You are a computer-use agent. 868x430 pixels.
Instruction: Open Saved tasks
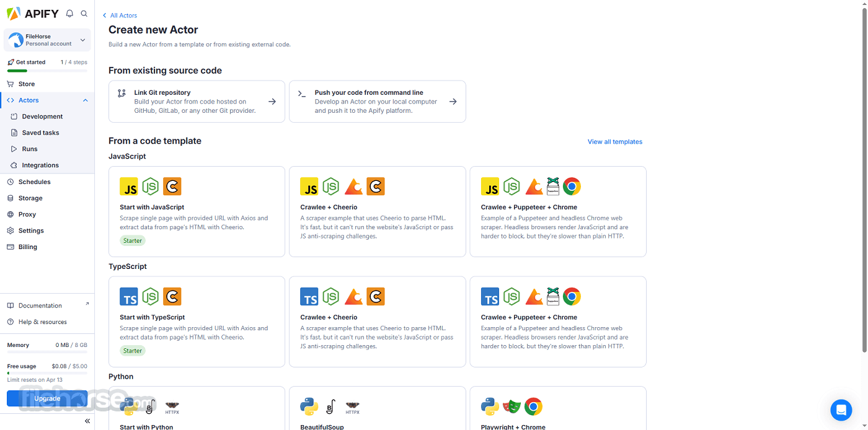click(40, 133)
